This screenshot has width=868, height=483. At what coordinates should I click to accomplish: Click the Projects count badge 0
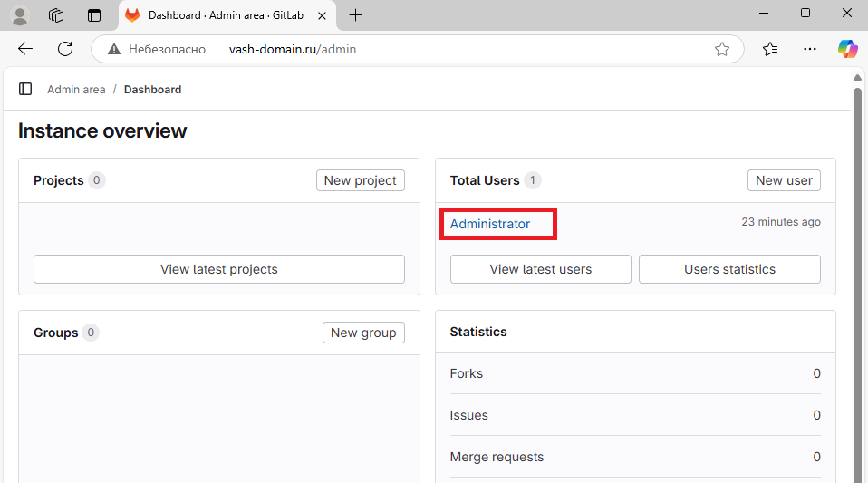point(96,180)
